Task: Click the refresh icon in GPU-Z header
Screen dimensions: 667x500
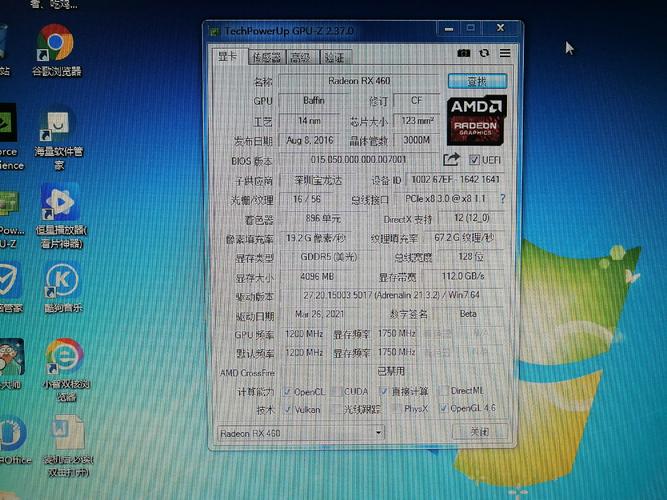Action: coord(484,53)
